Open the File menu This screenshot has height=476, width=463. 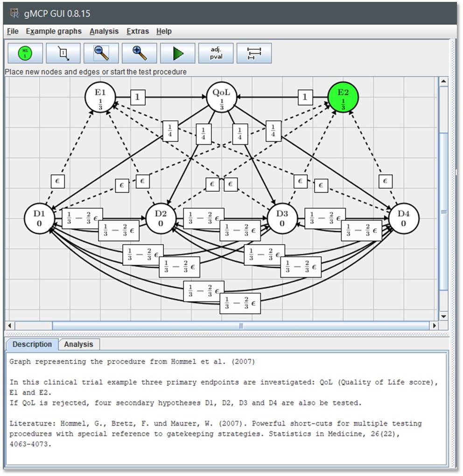[13, 31]
